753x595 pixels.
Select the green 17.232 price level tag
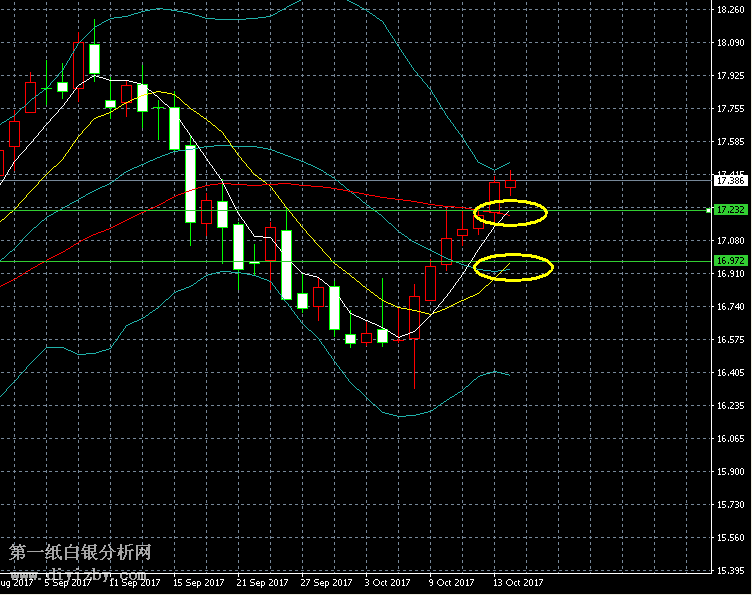coord(730,210)
